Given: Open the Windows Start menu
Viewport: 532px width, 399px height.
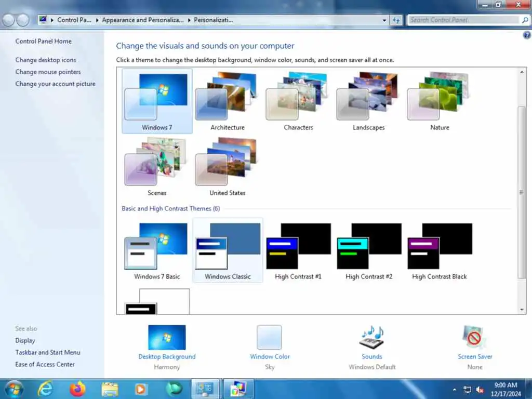Looking at the screenshot, I should pyautogui.click(x=14, y=389).
